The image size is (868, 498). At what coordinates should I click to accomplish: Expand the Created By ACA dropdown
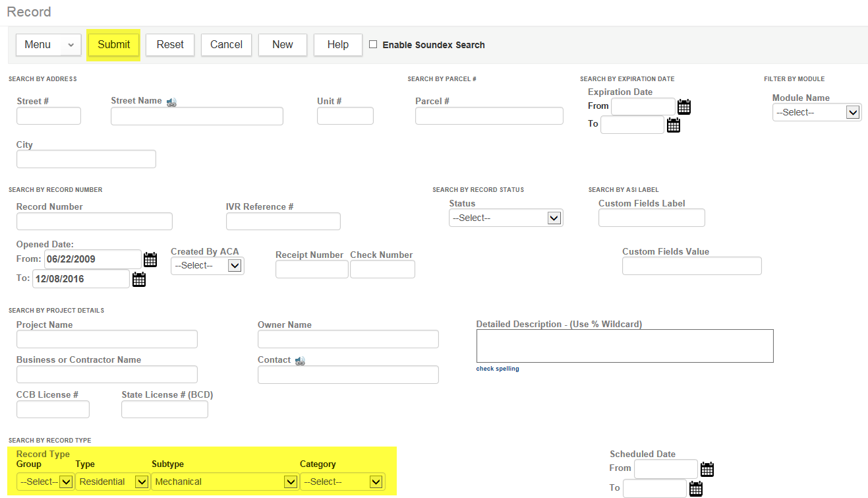coord(207,265)
